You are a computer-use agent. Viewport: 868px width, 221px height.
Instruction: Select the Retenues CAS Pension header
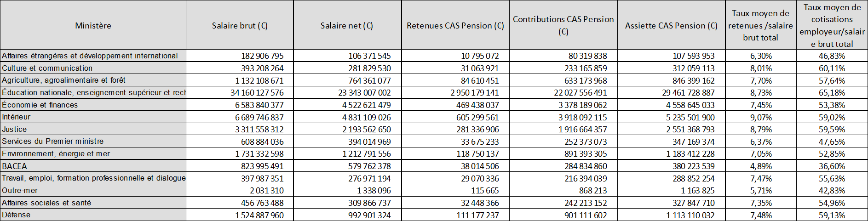coord(455,26)
